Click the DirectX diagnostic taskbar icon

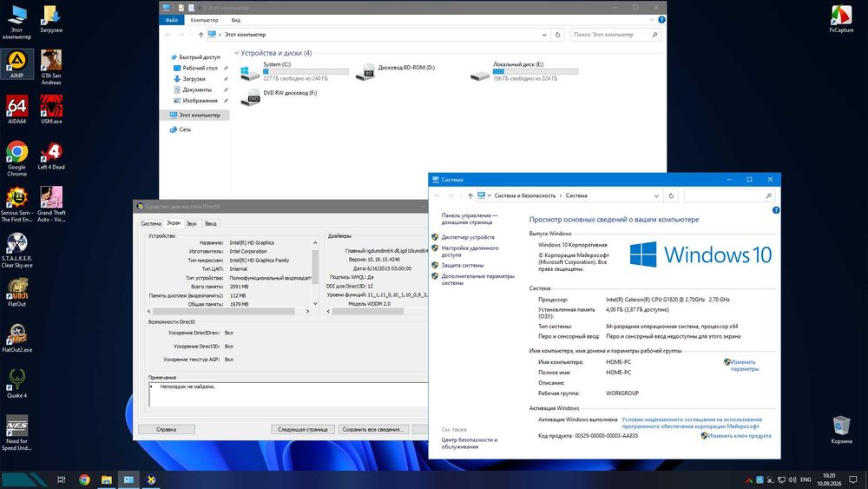pos(151,479)
